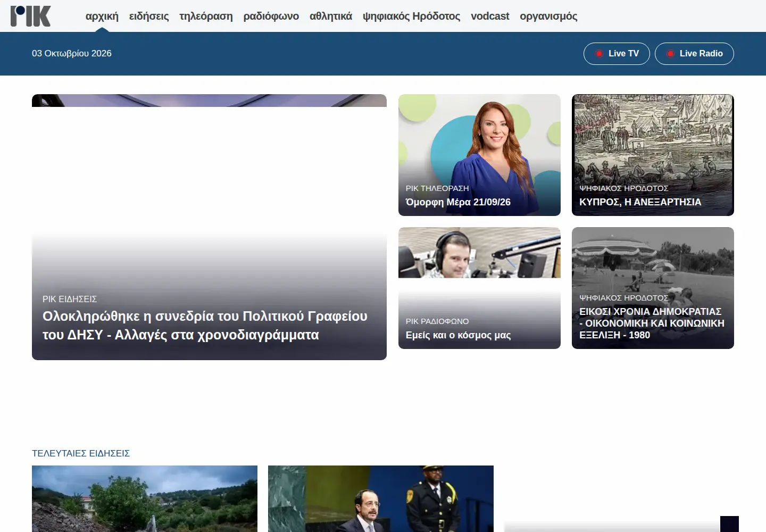Open the οργανισμός menu item
The width and height of the screenshot is (766, 532).
pos(548,16)
